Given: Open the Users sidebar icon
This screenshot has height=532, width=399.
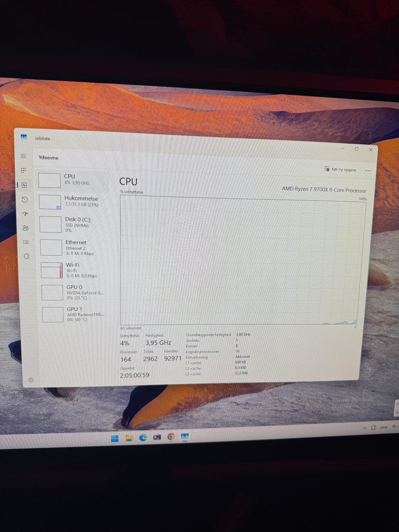Looking at the screenshot, I should pyautogui.click(x=25, y=228).
